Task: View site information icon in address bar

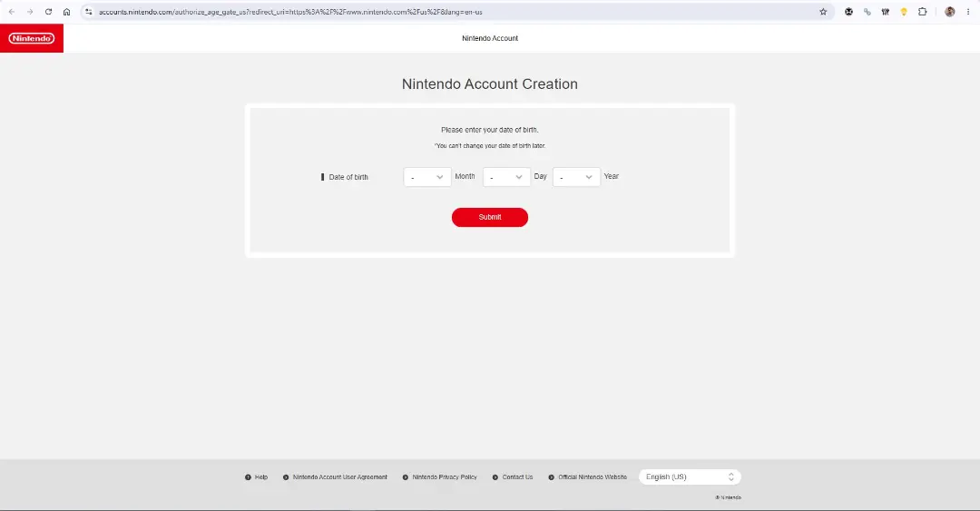Action: [89, 12]
